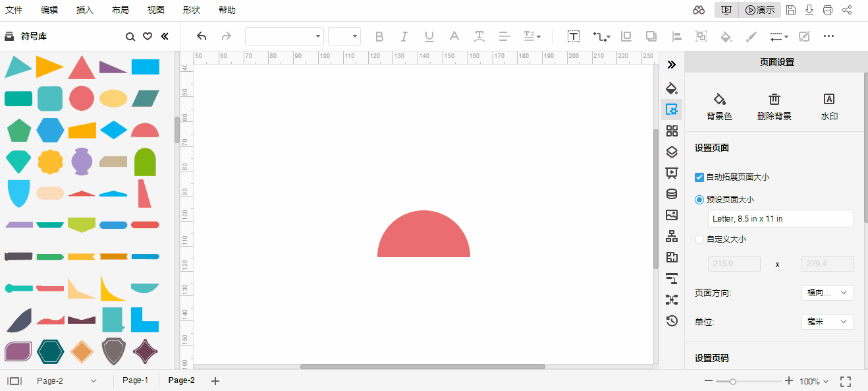
Task: Click zoom in plus button
Action: pyautogui.click(x=789, y=381)
